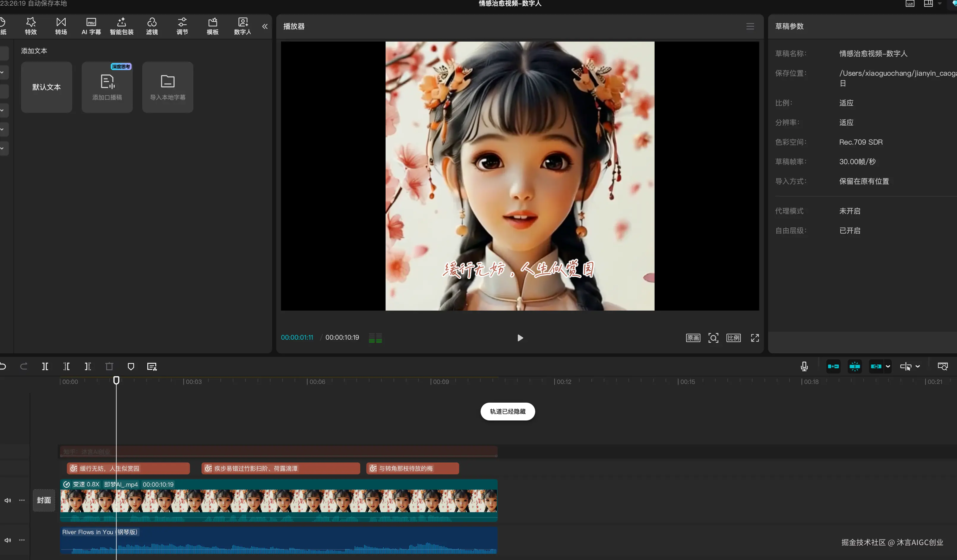The image size is (957, 560).
Task: Toggle main track magnet button
Action: point(833,366)
